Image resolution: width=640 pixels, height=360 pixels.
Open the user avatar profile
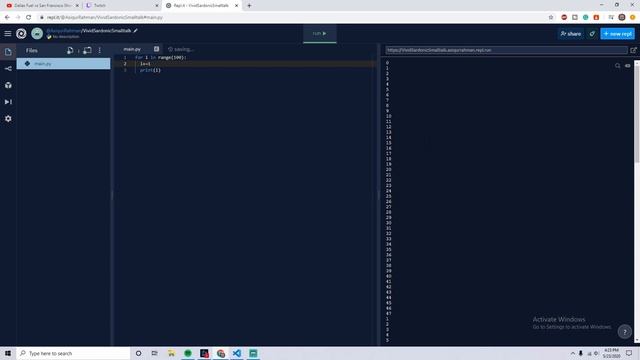(x=37, y=33)
